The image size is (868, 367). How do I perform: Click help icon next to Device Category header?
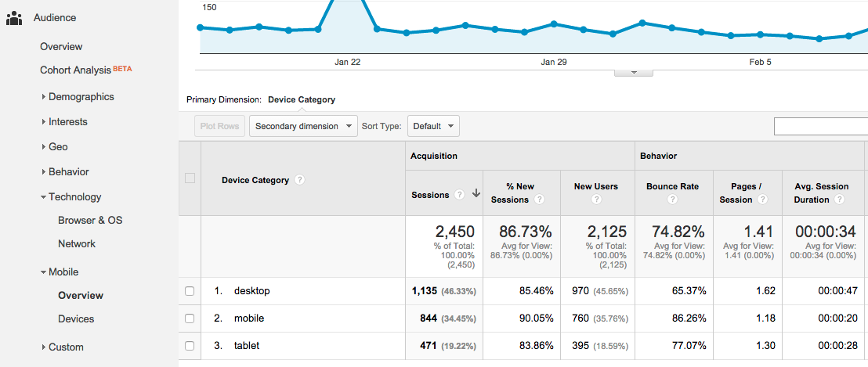300,180
